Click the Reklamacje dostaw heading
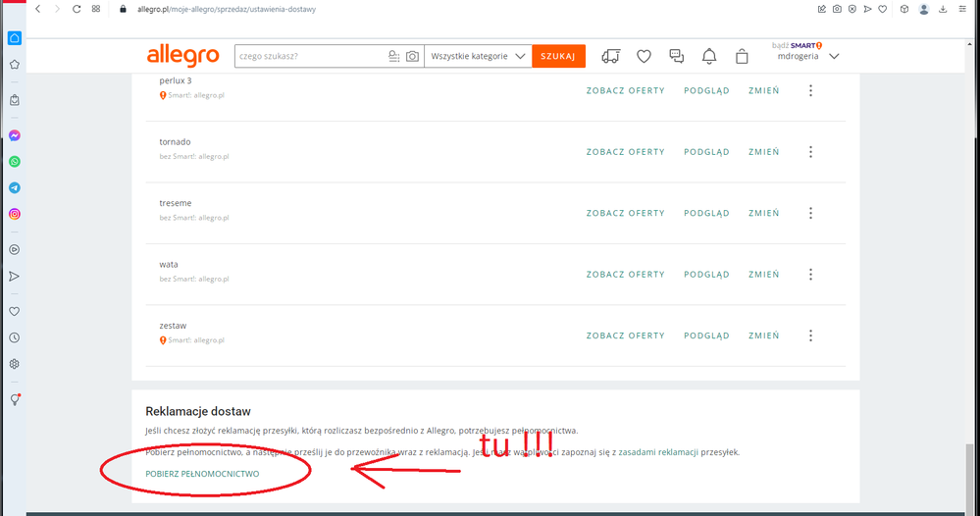Screen dimensions: 980x516 pyautogui.click(x=198, y=412)
